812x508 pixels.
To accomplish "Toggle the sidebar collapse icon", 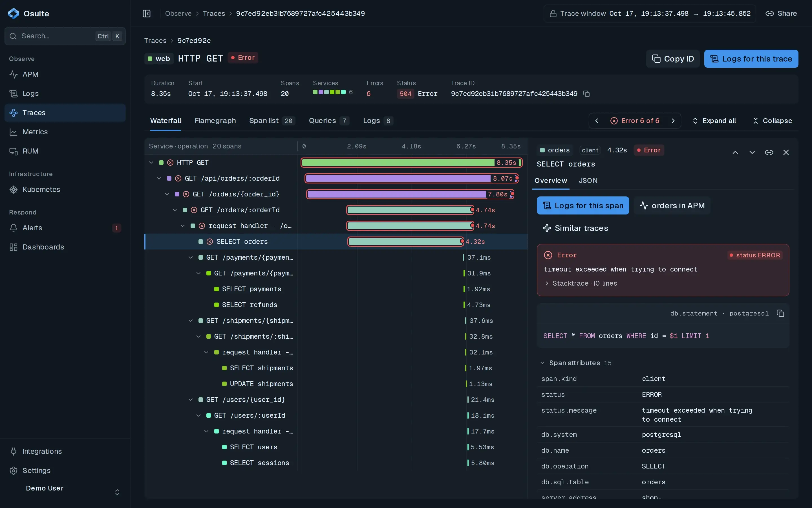I will pos(147,14).
